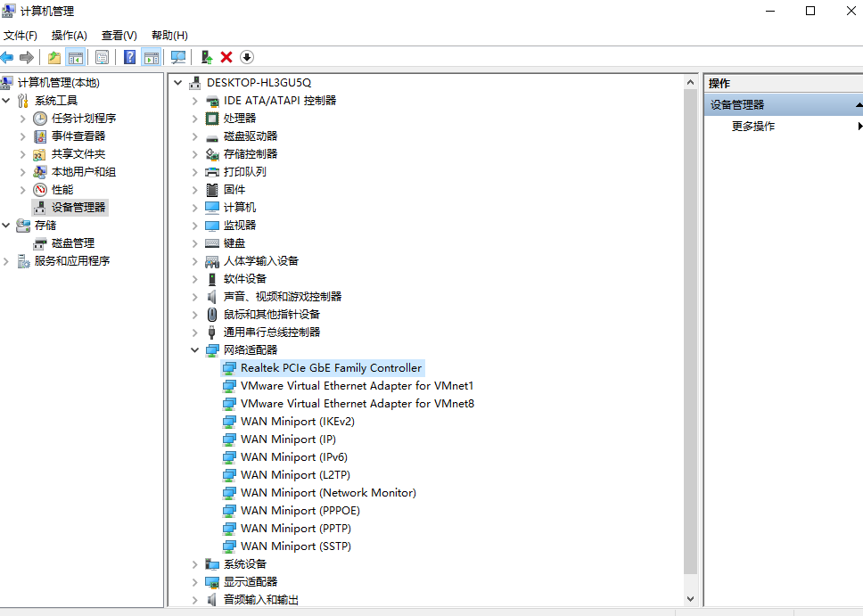Screen dimensions: 863x616
Task: Expand the 任务计划程序 node
Action: tap(22, 119)
